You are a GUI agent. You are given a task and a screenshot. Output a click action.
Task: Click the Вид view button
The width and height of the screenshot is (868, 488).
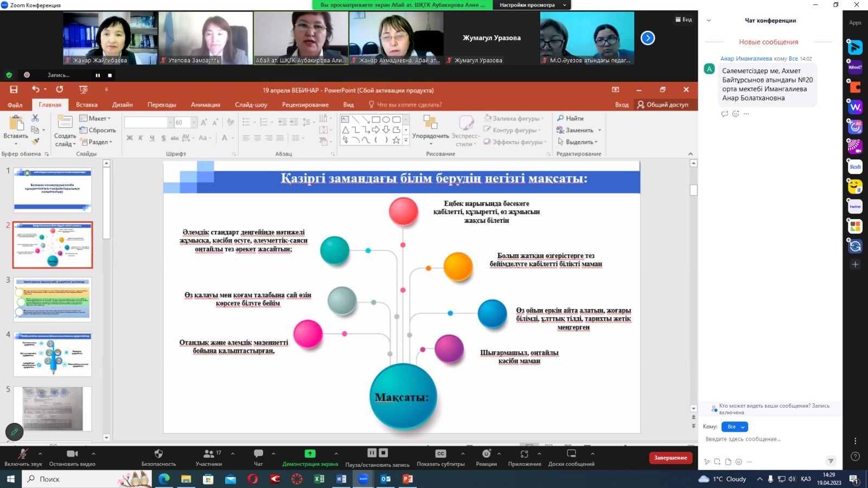(x=684, y=20)
